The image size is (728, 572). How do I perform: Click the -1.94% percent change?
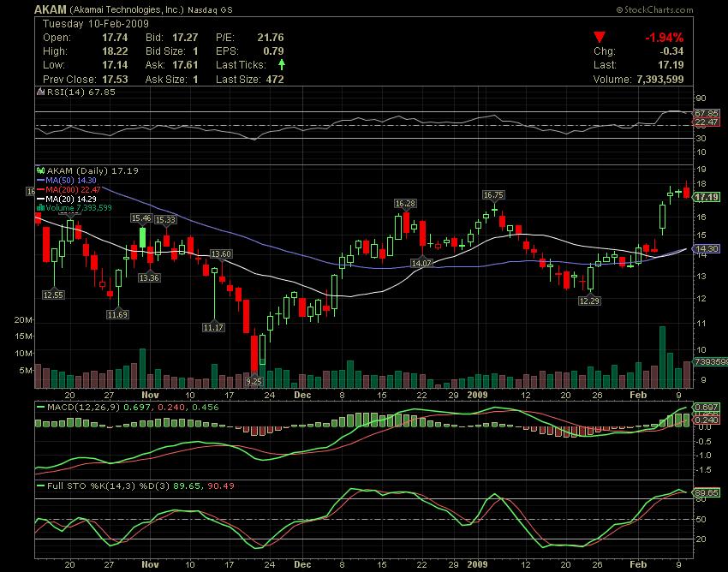coord(664,38)
